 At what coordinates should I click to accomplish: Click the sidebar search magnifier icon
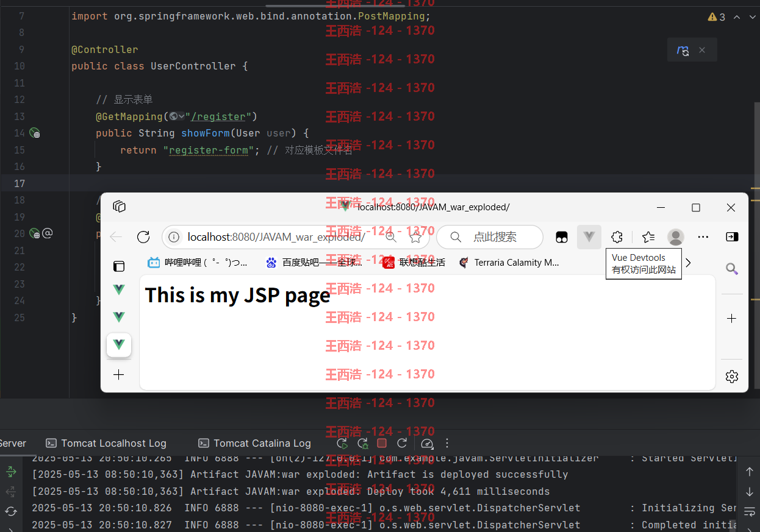pyautogui.click(x=732, y=269)
